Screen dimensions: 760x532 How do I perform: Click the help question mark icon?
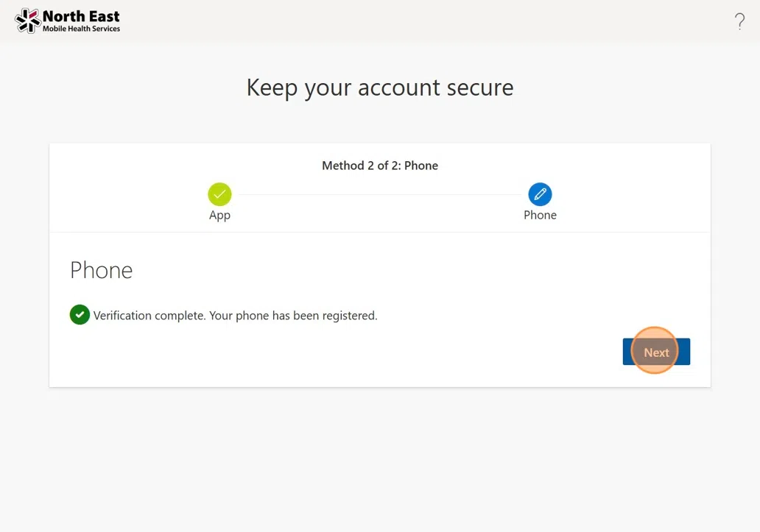pos(739,22)
